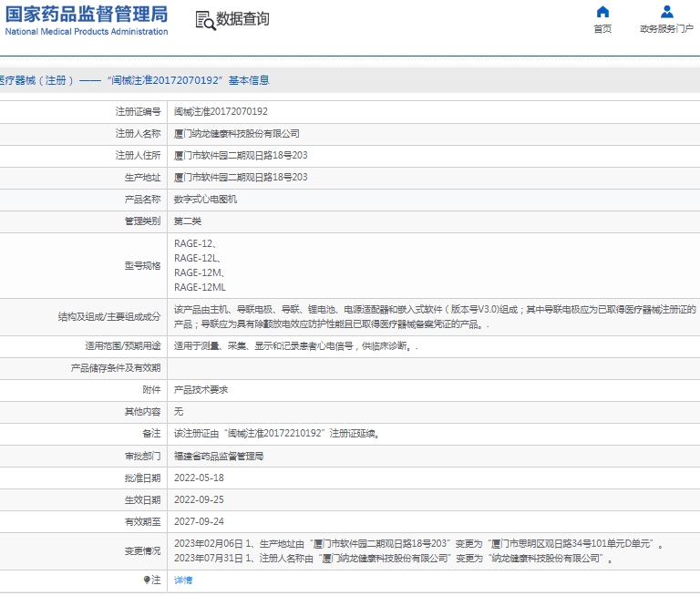This screenshot has width=700, height=596.
Task: Select the 结构及组成 description text
Action: (x=435, y=317)
